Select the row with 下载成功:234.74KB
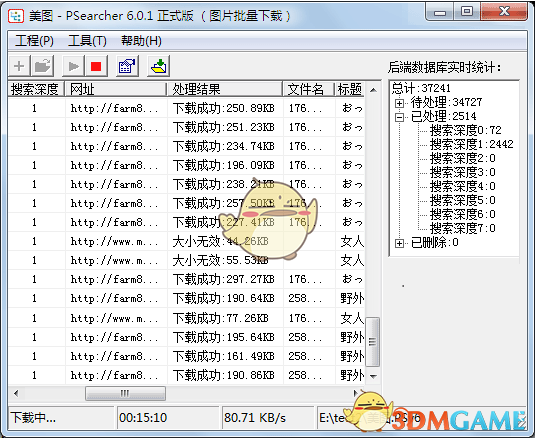 (x=186, y=146)
